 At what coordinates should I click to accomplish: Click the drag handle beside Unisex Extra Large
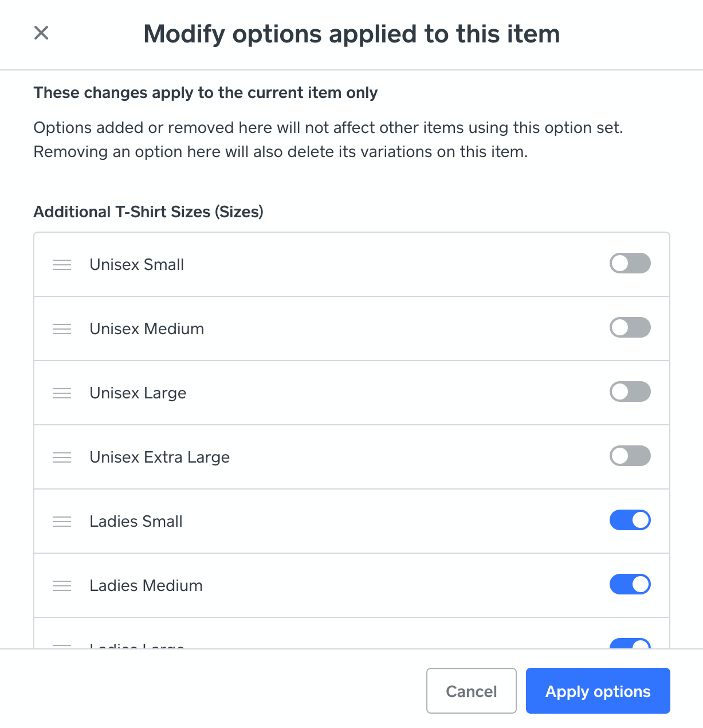coord(62,457)
